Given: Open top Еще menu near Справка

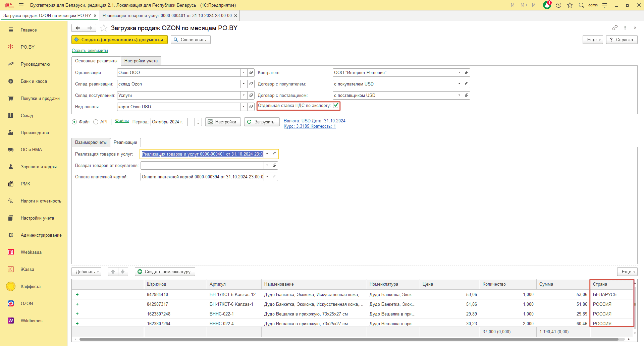Looking at the screenshot, I should coord(593,40).
